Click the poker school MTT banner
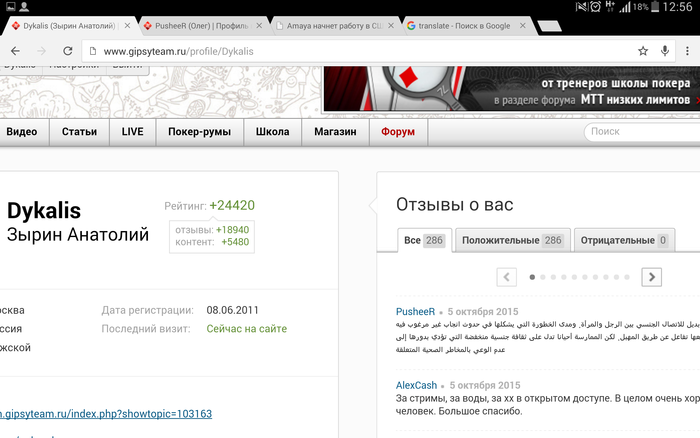This screenshot has height=438, width=700. click(512, 88)
